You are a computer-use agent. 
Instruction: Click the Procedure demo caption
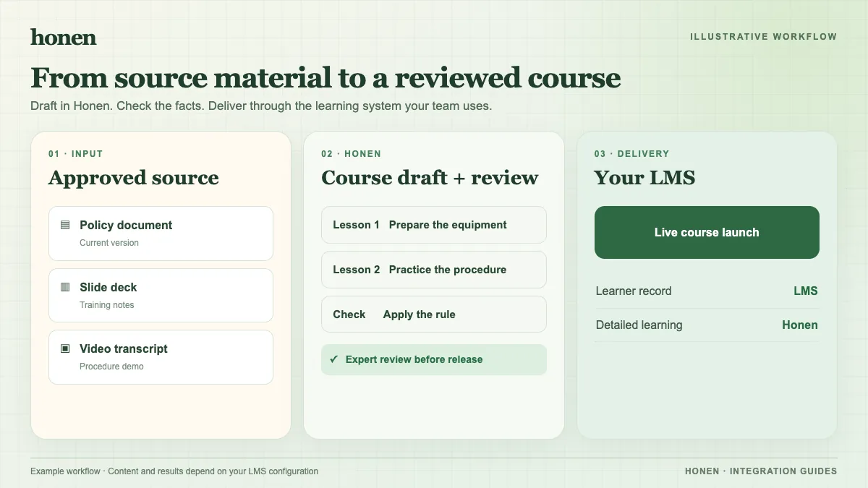coord(111,367)
